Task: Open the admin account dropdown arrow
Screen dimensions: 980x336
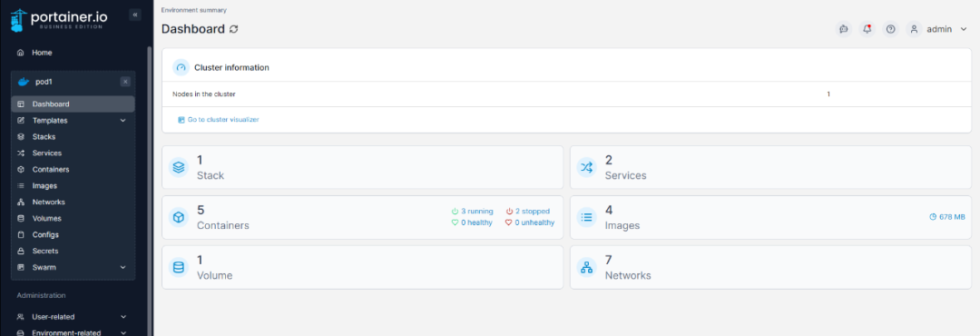Action: (963, 29)
